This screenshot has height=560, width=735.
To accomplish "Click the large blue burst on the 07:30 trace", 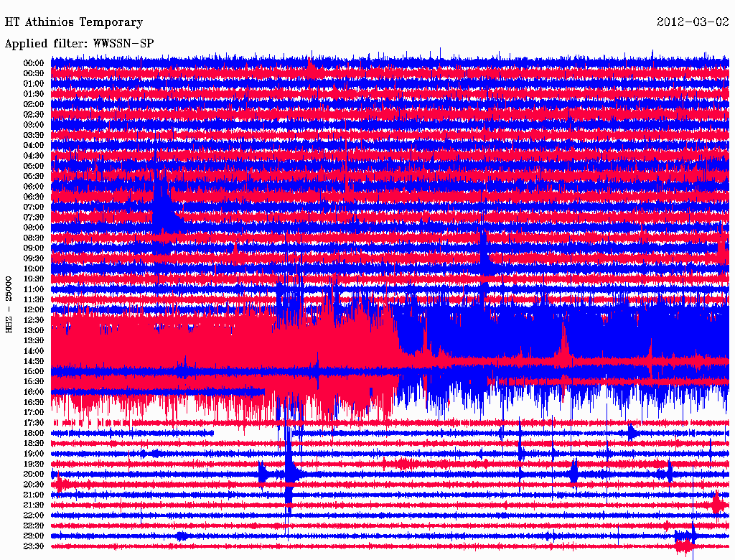I will pyautogui.click(x=163, y=214).
